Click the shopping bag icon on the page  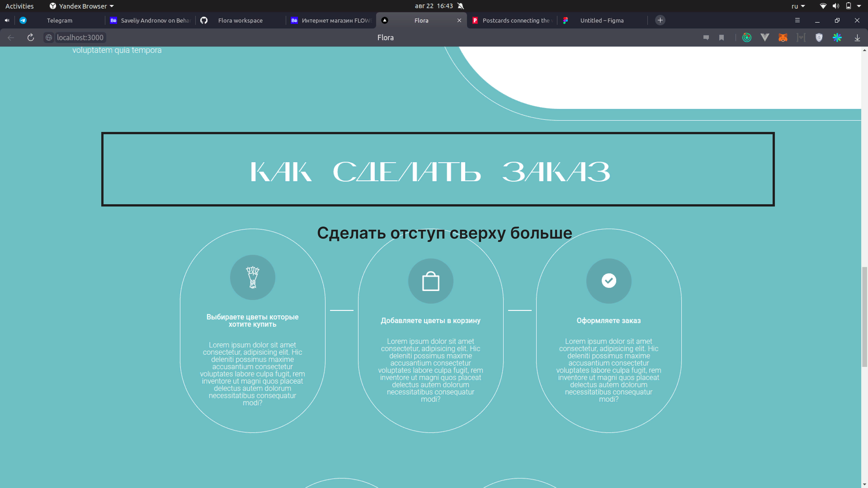[x=431, y=281]
